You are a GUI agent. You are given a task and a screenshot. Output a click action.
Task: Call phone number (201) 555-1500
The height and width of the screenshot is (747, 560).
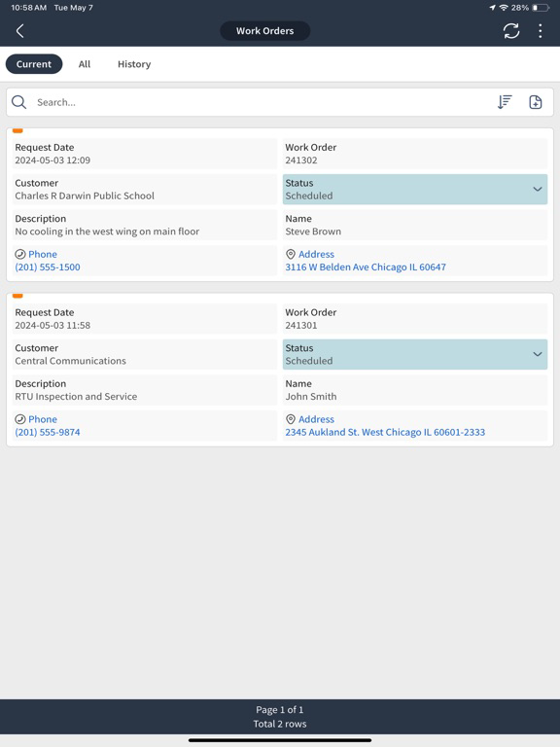click(x=48, y=267)
